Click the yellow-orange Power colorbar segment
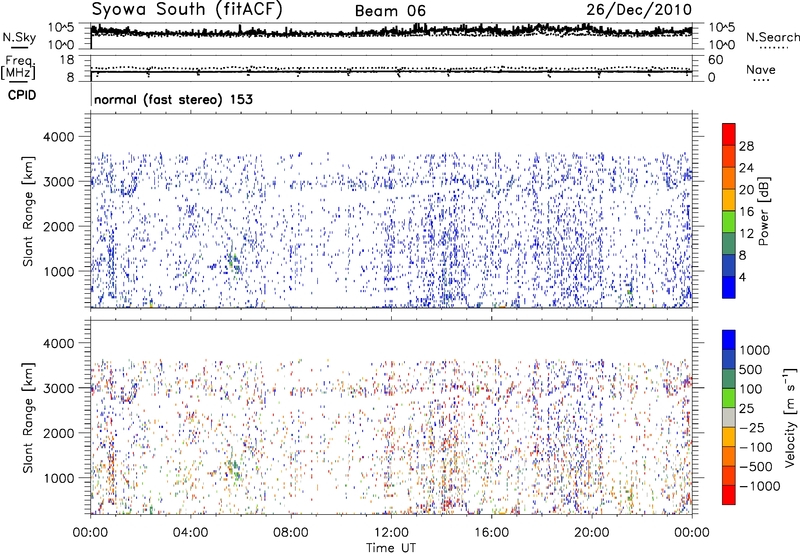 coord(729,200)
